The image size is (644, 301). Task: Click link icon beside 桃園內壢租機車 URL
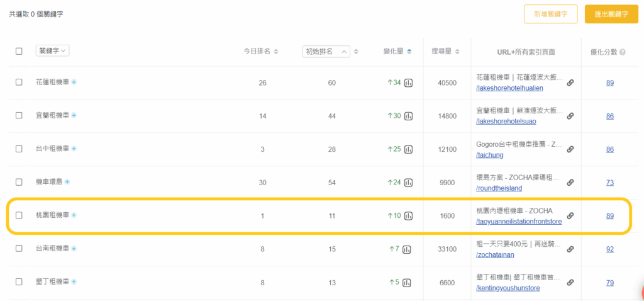click(570, 215)
